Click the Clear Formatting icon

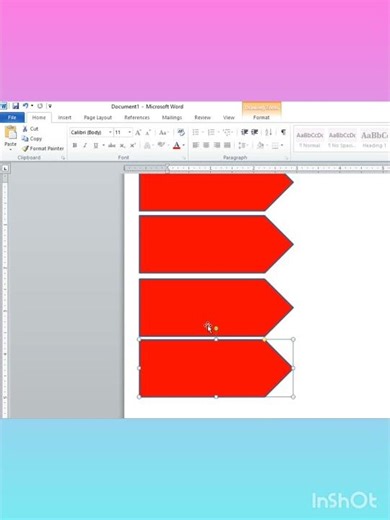pos(181,132)
